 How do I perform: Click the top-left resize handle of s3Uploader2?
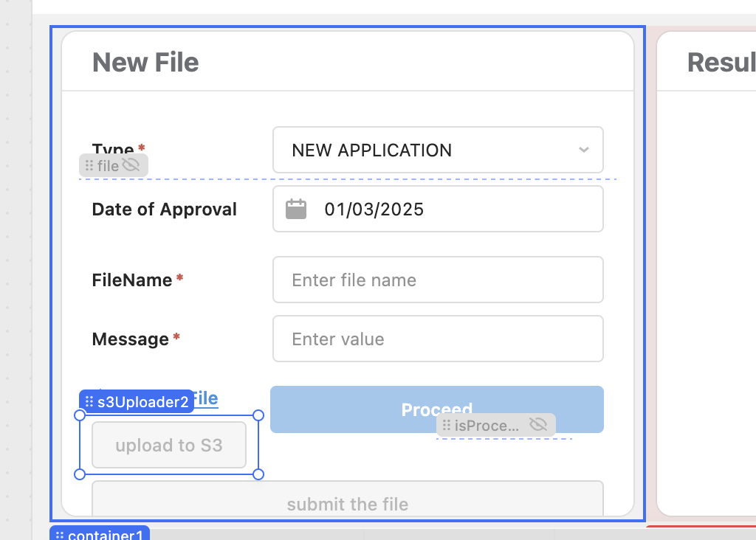click(x=80, y=415)
